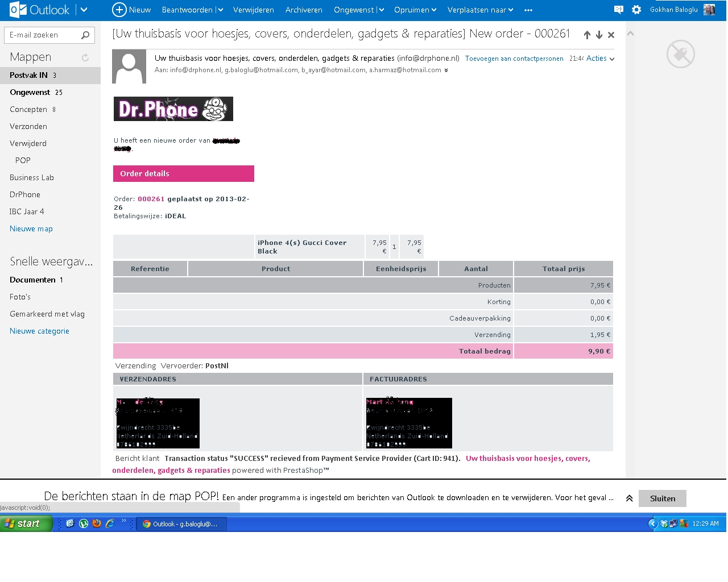Select Gemarkeerd met vlag quick view
The width and height of the screenshot is (728, 582).
[x=50, y=314]
